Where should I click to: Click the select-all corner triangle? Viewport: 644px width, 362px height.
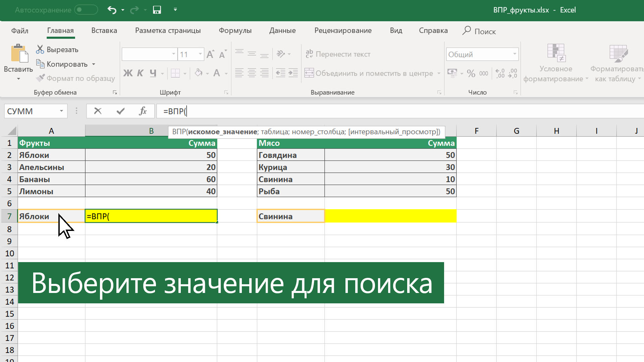click(x=12, y=131)
